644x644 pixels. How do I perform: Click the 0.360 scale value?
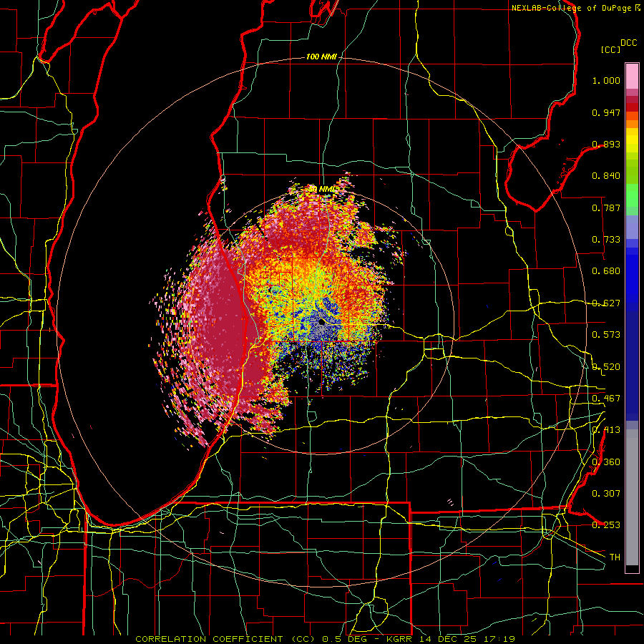(606, 462)
